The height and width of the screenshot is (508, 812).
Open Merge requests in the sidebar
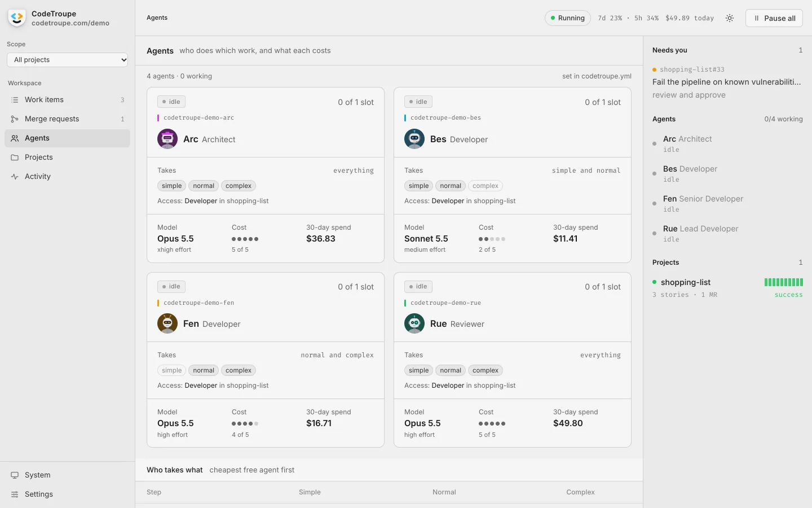(67, 119)
